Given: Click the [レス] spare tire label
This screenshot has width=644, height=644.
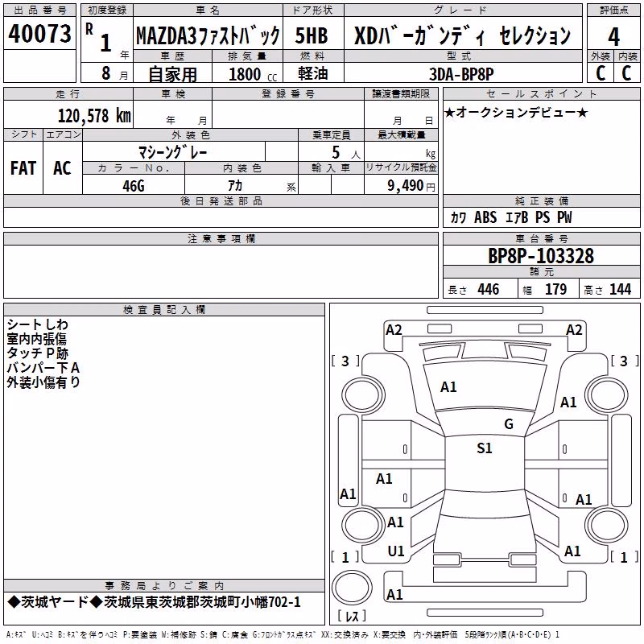Looking at the screenshot, I should (x=352, y=616).
